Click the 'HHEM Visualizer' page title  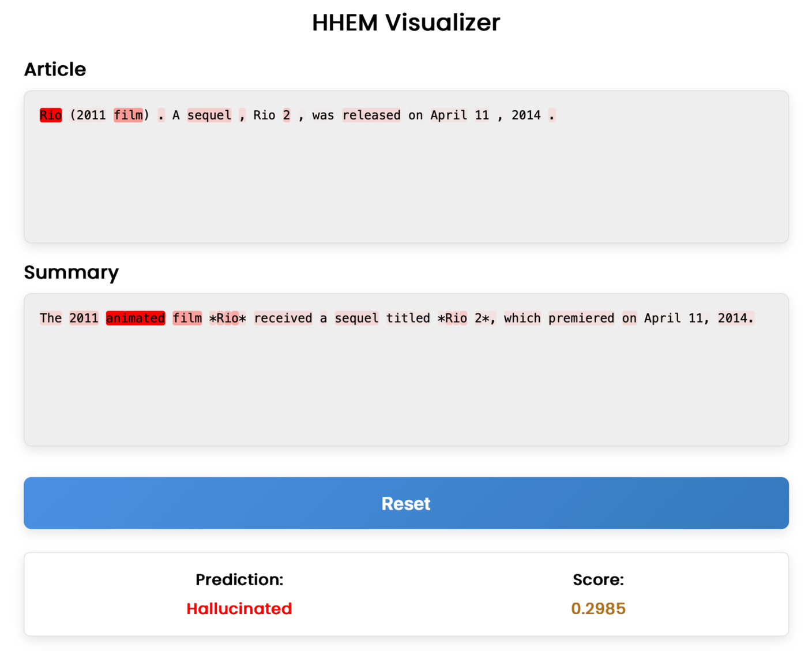(406, 23)
